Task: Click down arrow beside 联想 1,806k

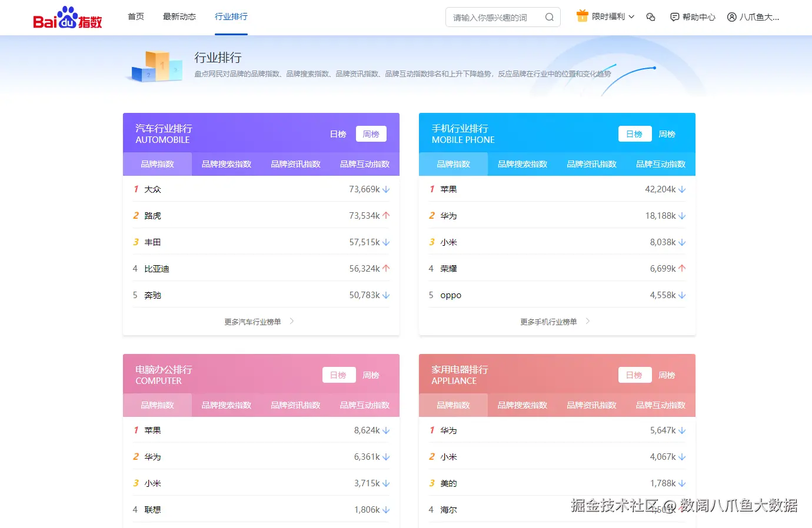Action: point(386,510)
